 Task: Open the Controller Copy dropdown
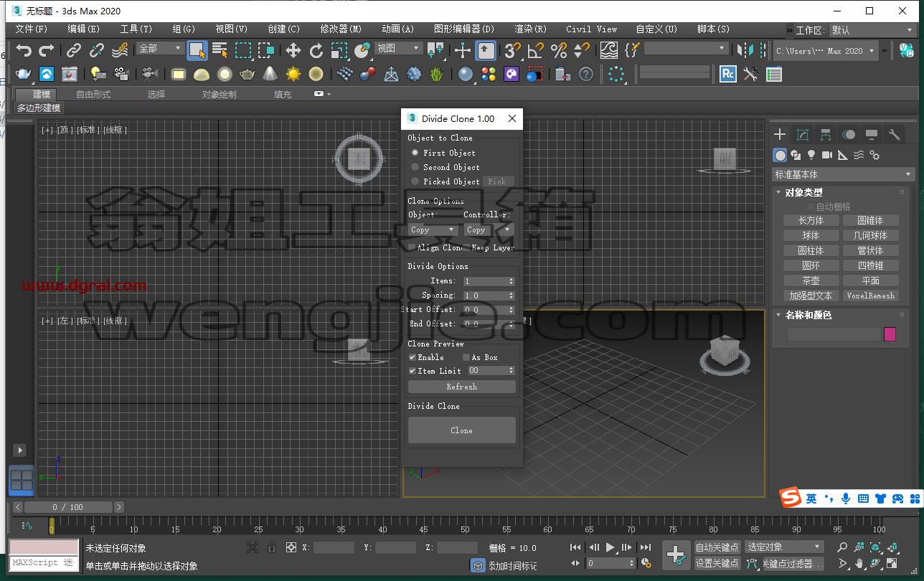pyautogui.click(x=489, y=230)
